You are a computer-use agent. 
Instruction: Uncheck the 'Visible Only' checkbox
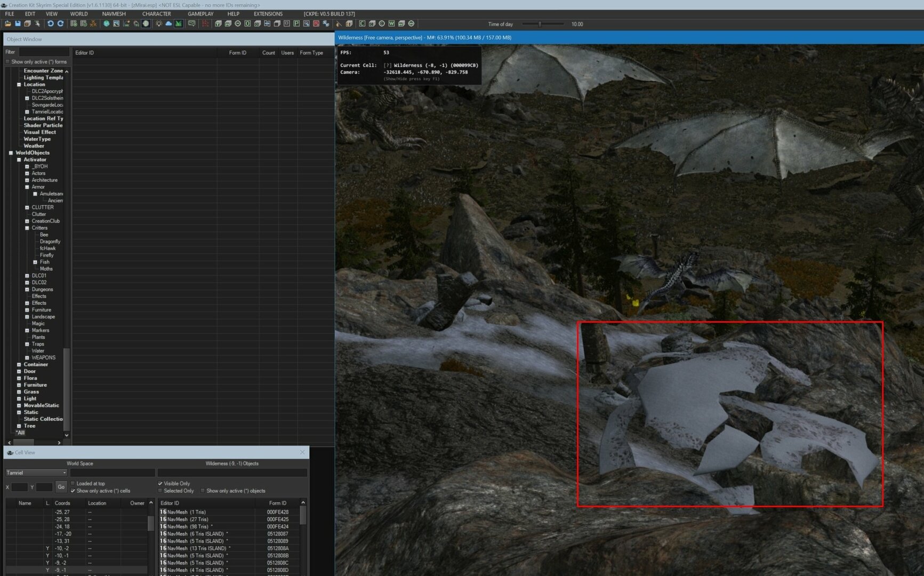point(160,484)
